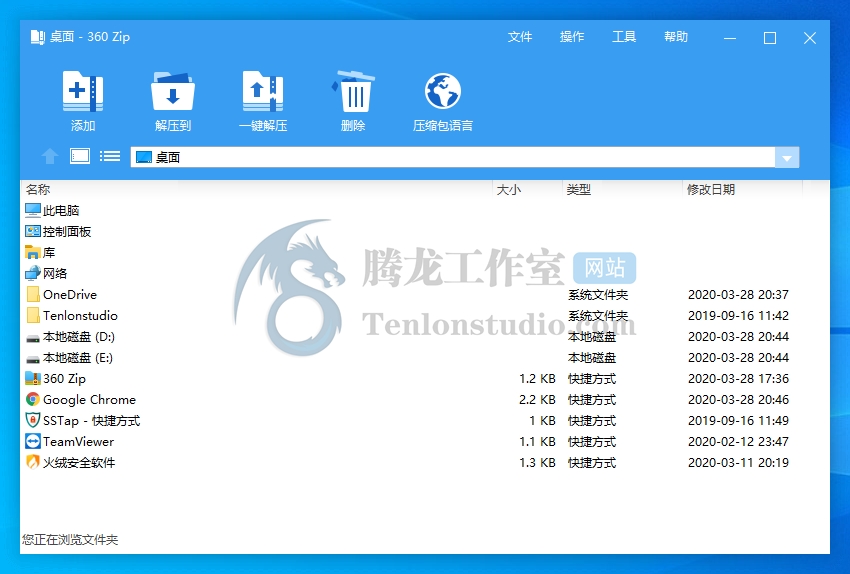Image resolution: width=850 pixels, height=574 pixels.
Task: Click 360 Zip logo in title bar
Action: [37, 37]
